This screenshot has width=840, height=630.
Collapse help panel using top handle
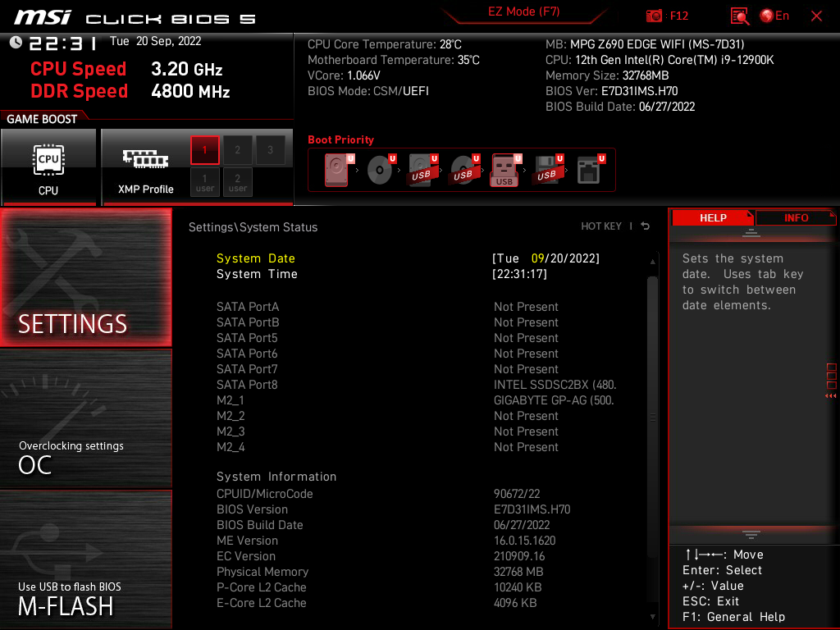coord(751,232)
